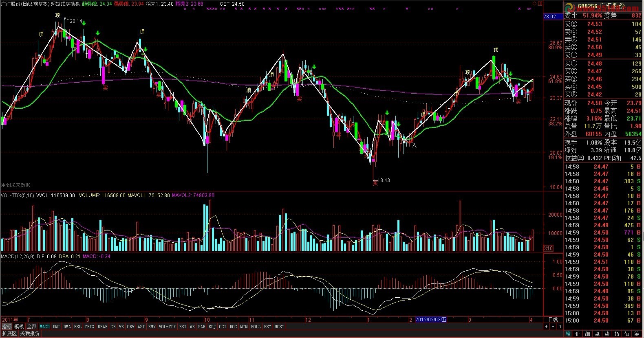Select the 指 index tab
The height and width of the screenshot is (338, 644).
click(617, 334)
